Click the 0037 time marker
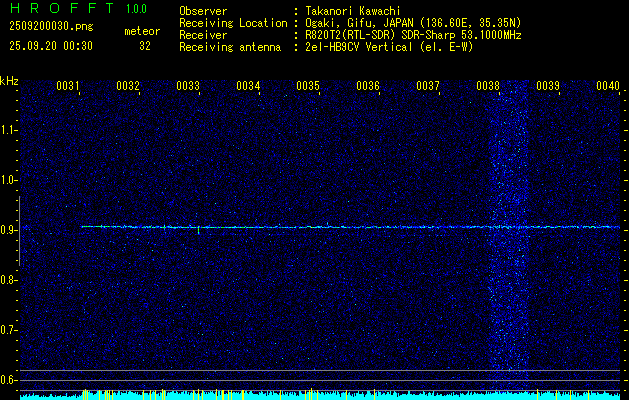The height and width of the screenshot is (400, 629). point(428,86)
